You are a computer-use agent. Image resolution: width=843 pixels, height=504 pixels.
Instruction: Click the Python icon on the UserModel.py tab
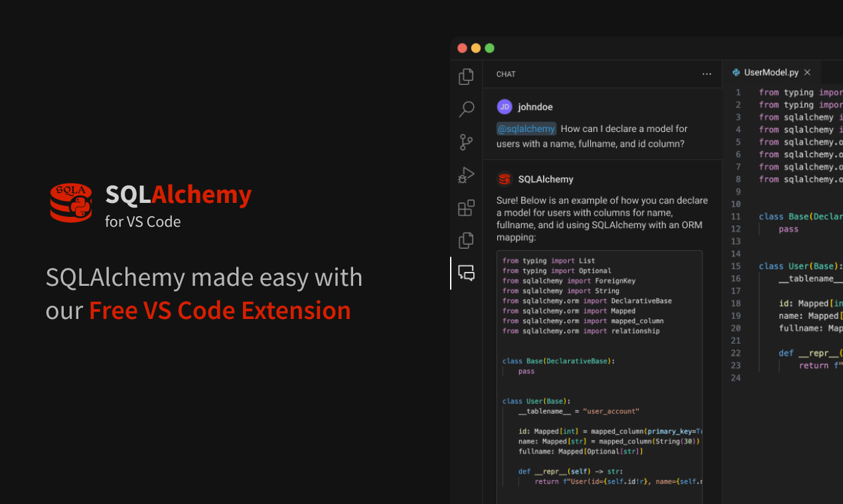[x=737, y=72]
